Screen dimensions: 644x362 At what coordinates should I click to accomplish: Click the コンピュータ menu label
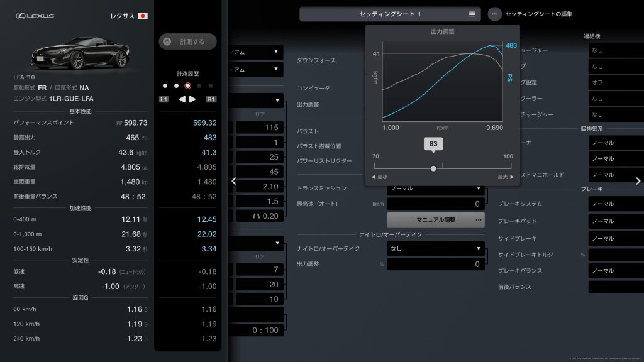pyautogui.click(x=313, y=88)
